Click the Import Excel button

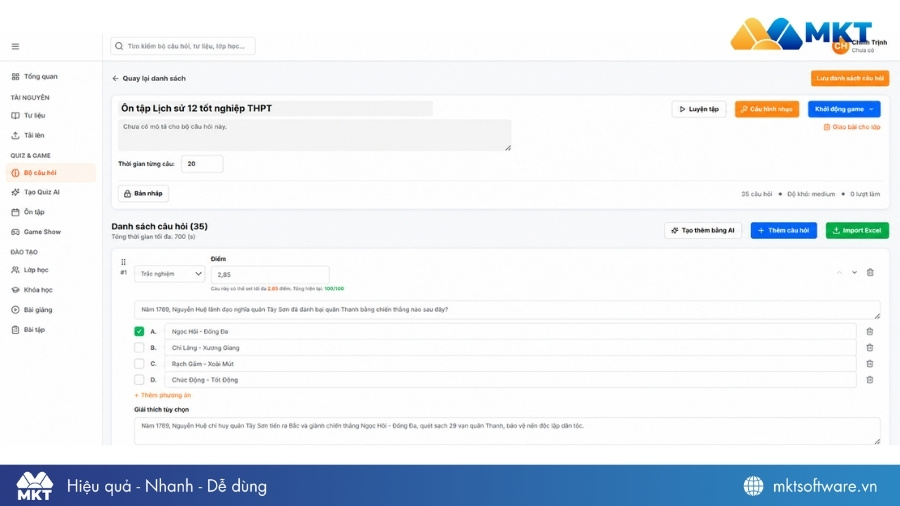click(857, 231)
